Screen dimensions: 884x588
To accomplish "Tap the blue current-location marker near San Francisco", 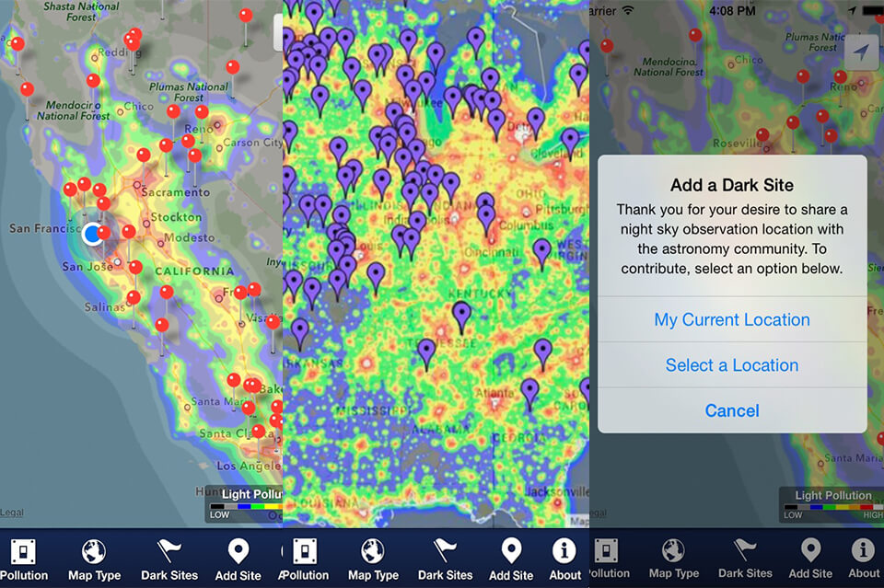I will click(95, 234).
